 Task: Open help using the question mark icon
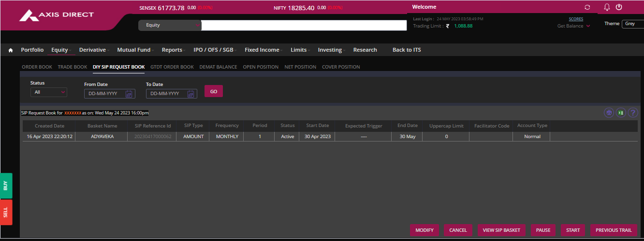(633, 113)
